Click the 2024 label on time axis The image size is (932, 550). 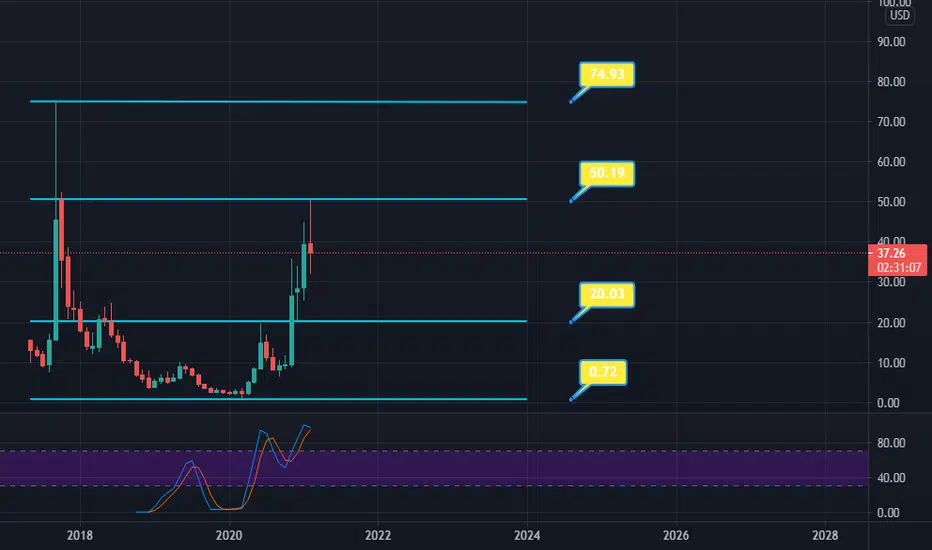point(527,535)
